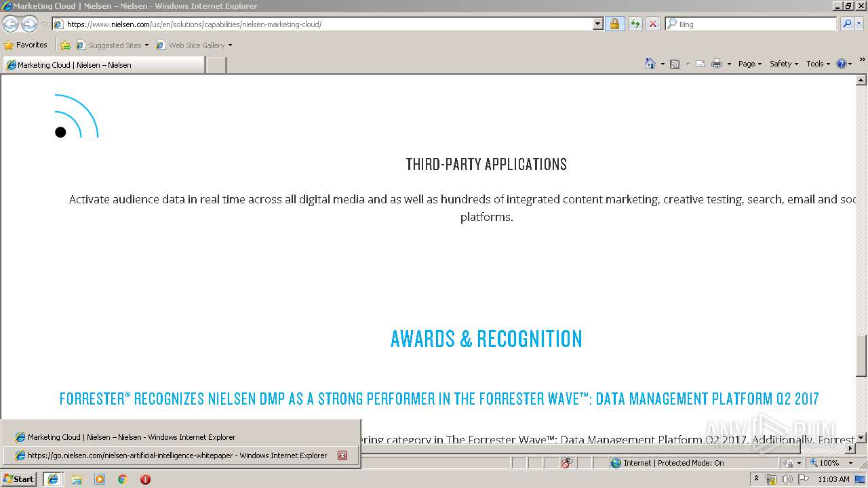Open the Page menu
868x488 pixels.
pos(750,64)
